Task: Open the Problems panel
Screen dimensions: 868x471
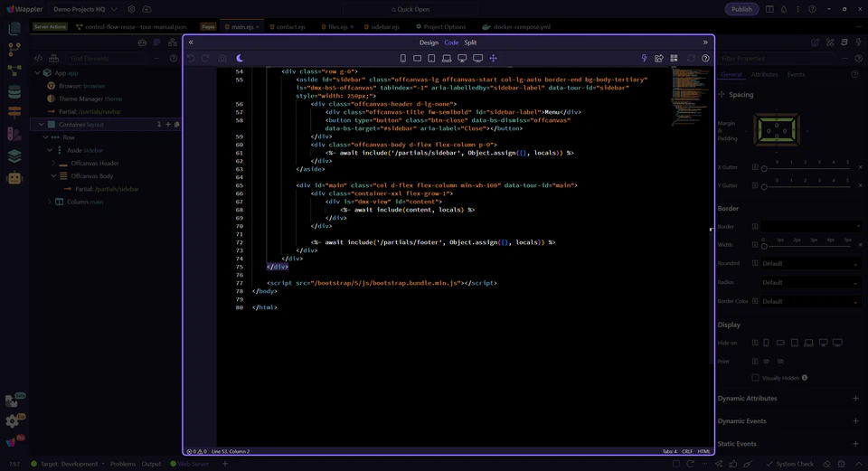Action: [x=123, y=464]
